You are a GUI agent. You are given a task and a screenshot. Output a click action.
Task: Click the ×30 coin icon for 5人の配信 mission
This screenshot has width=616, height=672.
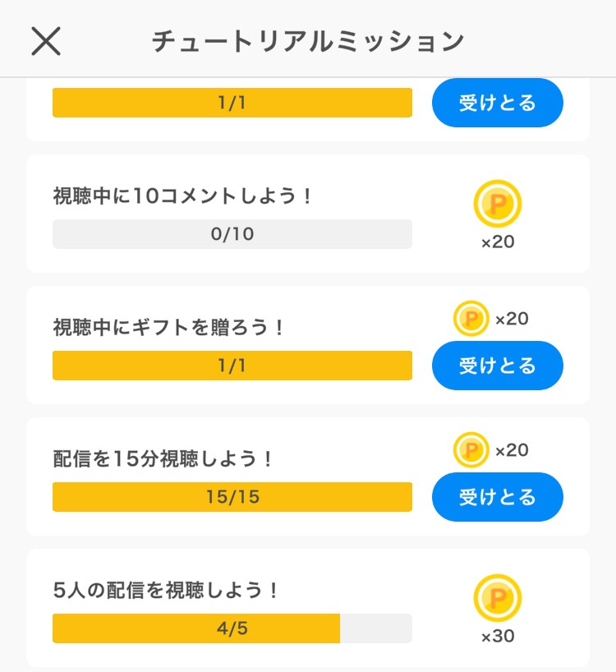coord(498,598)
